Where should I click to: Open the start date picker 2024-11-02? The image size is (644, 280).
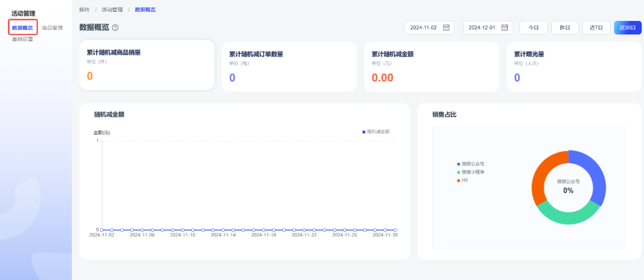click(x=423, y=28)
